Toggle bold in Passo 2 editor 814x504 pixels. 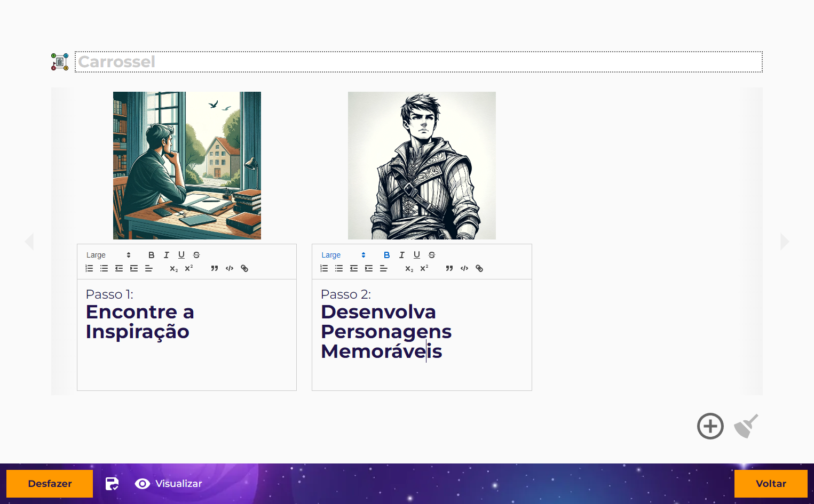pos(387,255)
